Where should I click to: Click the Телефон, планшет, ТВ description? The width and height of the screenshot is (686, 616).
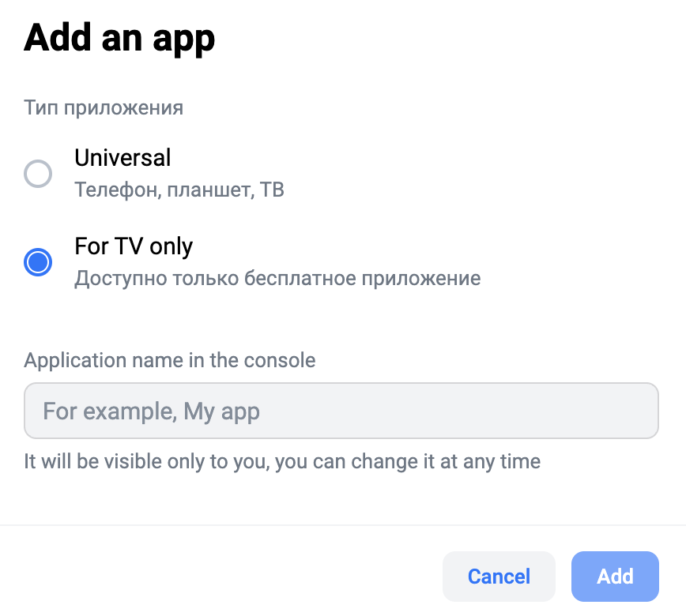(179, 190)
